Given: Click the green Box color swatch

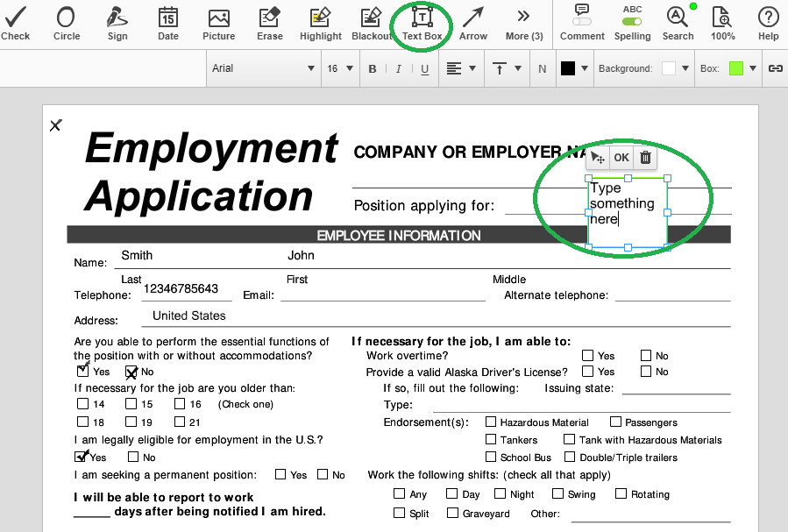Looking at the screenshot, I should pos(736,68).
